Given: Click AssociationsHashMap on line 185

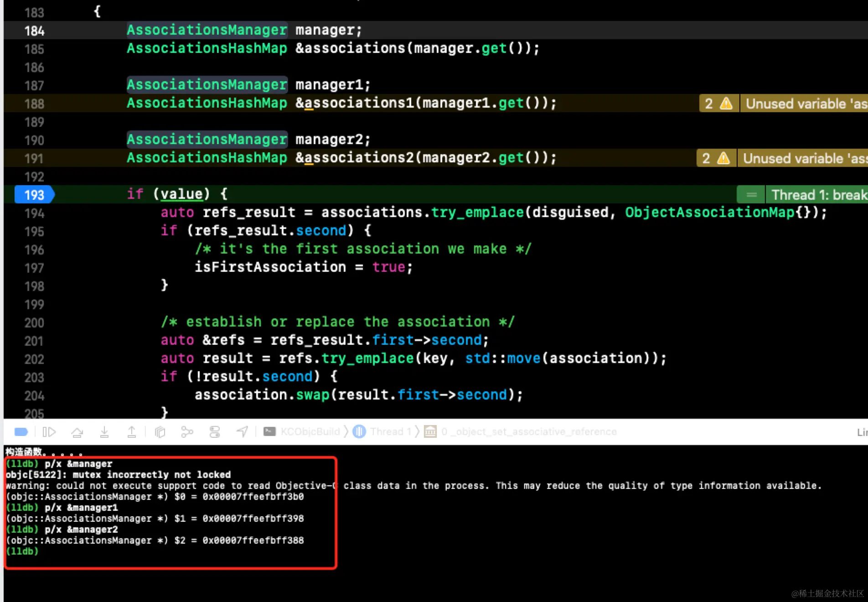Looking at the screenshot, I should click(x=207, y=48).
